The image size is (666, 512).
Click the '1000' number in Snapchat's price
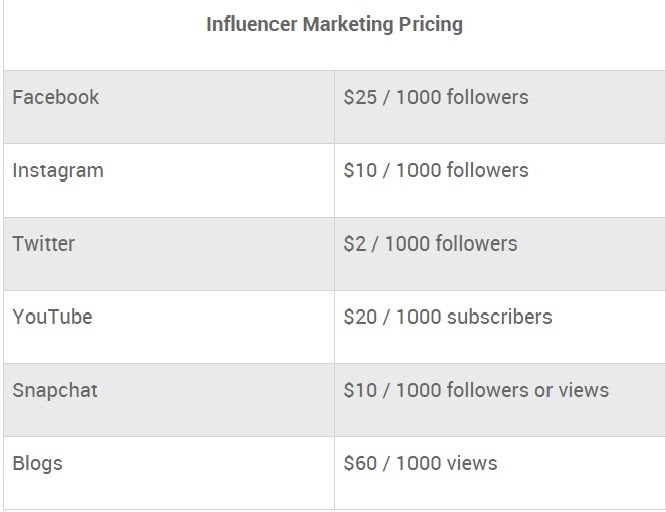pyautogui.click(x=419, y=390)
